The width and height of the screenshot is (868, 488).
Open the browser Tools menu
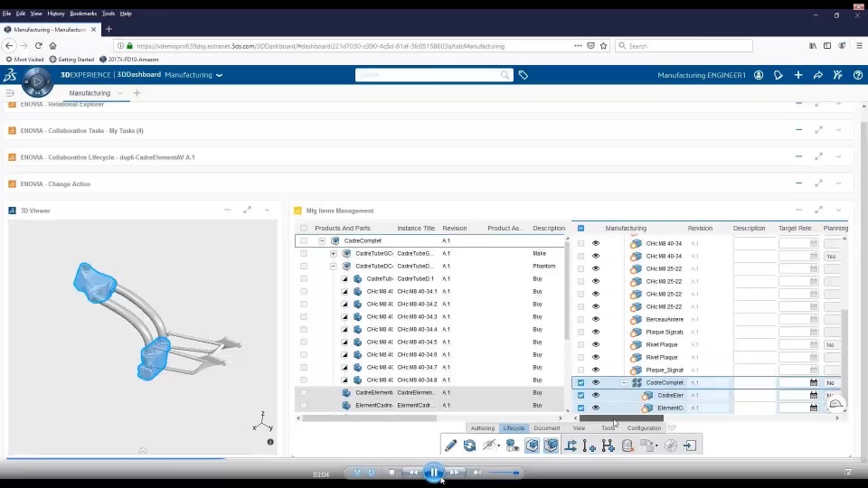click(x=108, y=14)
